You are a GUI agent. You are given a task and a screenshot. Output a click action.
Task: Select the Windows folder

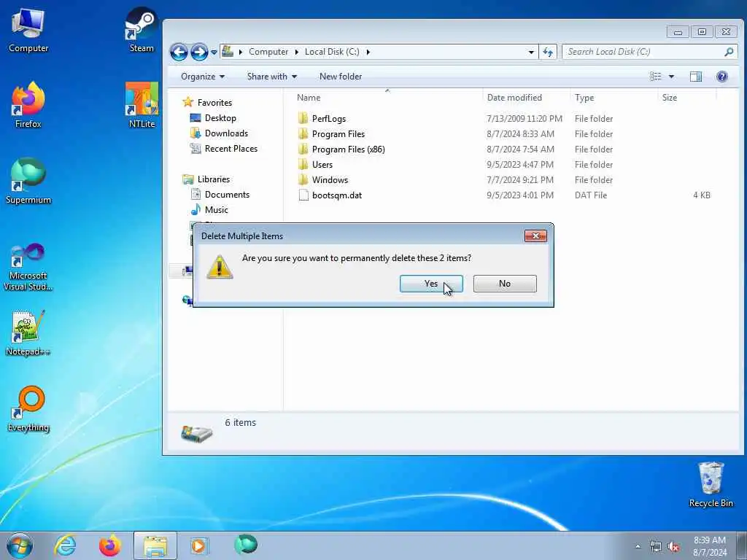pyautogui.click(x=330, y=180)
